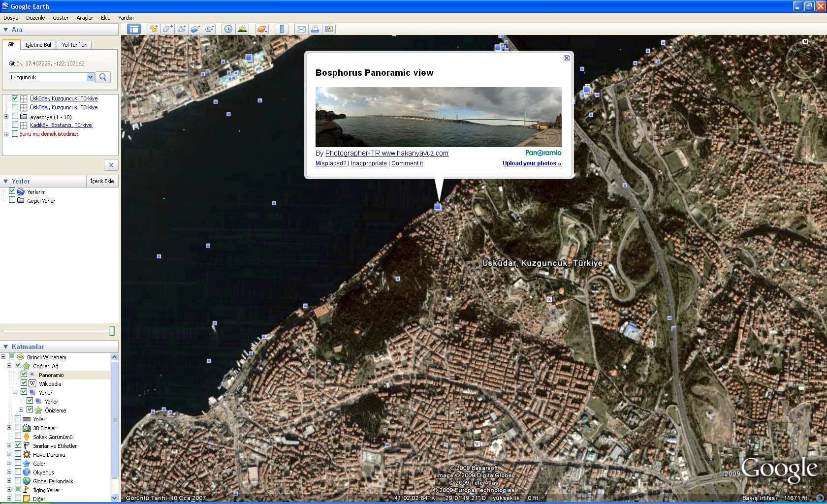Click the Record a Tour camera icon
The height and width of the screenshot is (504, 827).
[209, 29]
